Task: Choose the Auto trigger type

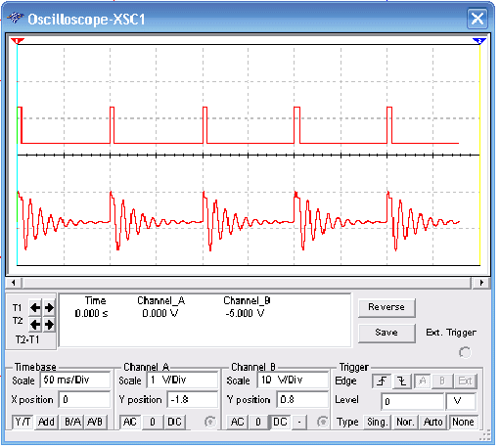Action: pyautogui.click(x=432, y=422)
